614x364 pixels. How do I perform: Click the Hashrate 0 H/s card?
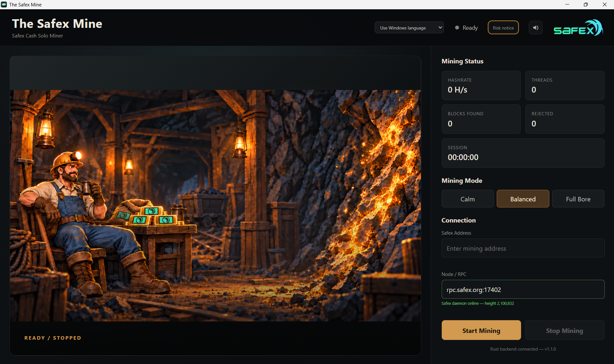(x=481, y=85)
